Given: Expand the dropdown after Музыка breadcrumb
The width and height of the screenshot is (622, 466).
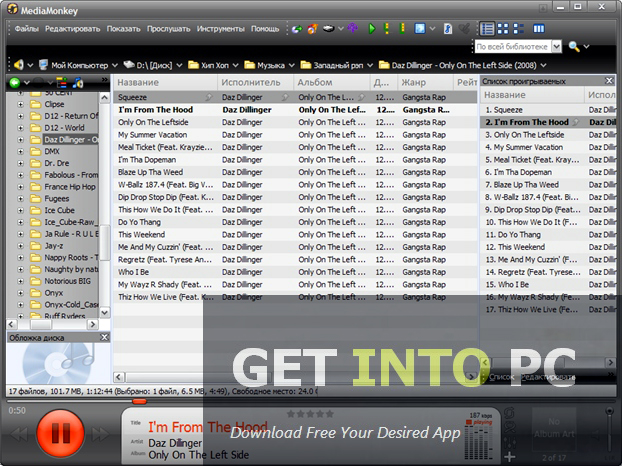Looking at the screenshot, I should (x=292, y=65).
